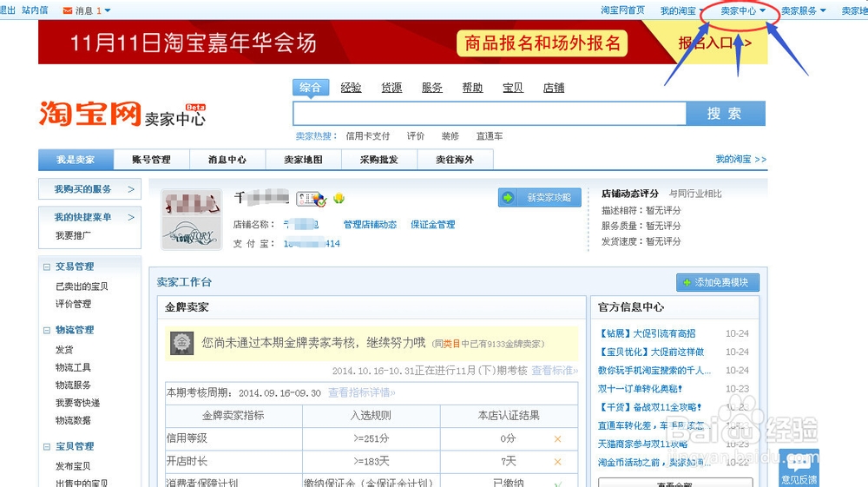868x487 pixels.
Task: Open 站内信 link
Action: (35, 10)
